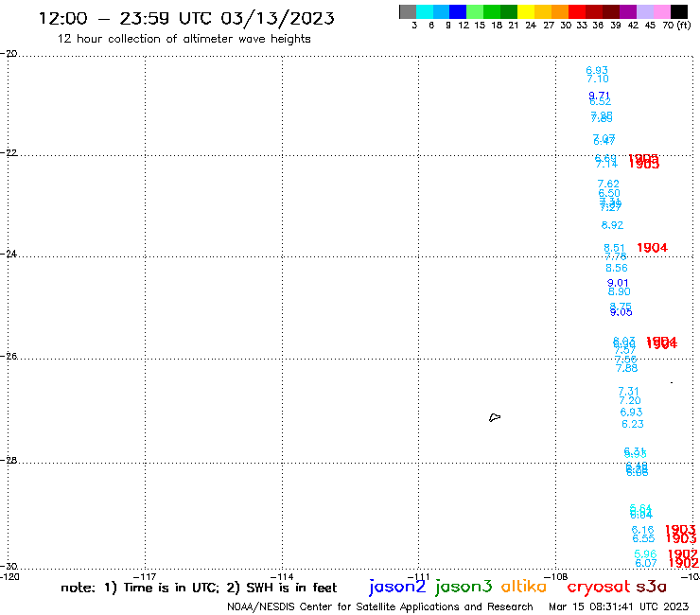Viewport: 700px width, 615px height.
Task: Click the wave height value '9.71'
Action: tap(599, 96)
